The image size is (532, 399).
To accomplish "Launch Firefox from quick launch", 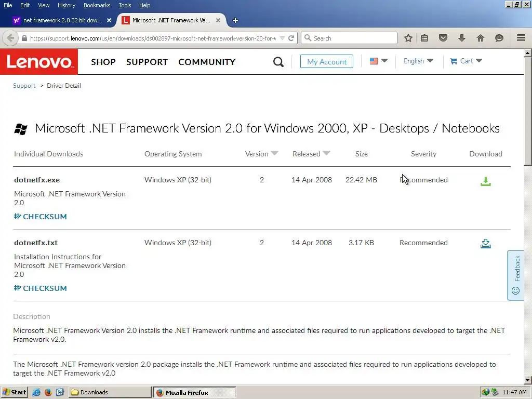I will (48, 392).
